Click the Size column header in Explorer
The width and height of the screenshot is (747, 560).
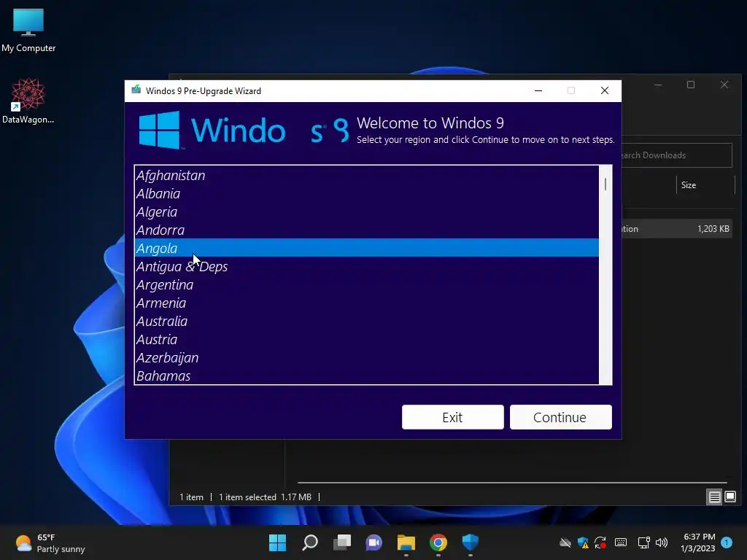pos(705,185)
